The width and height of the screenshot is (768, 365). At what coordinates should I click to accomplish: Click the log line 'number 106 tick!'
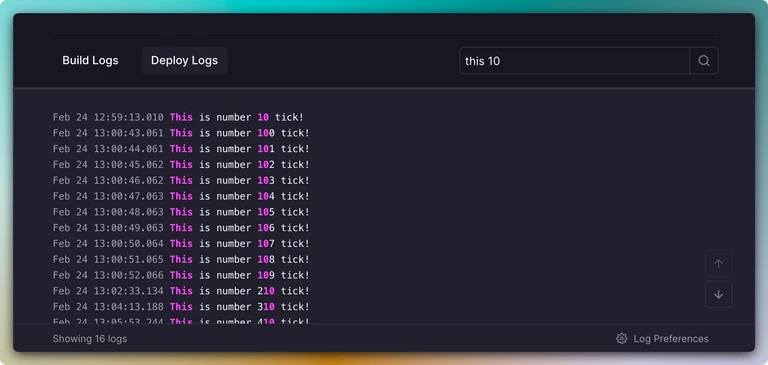181,227
